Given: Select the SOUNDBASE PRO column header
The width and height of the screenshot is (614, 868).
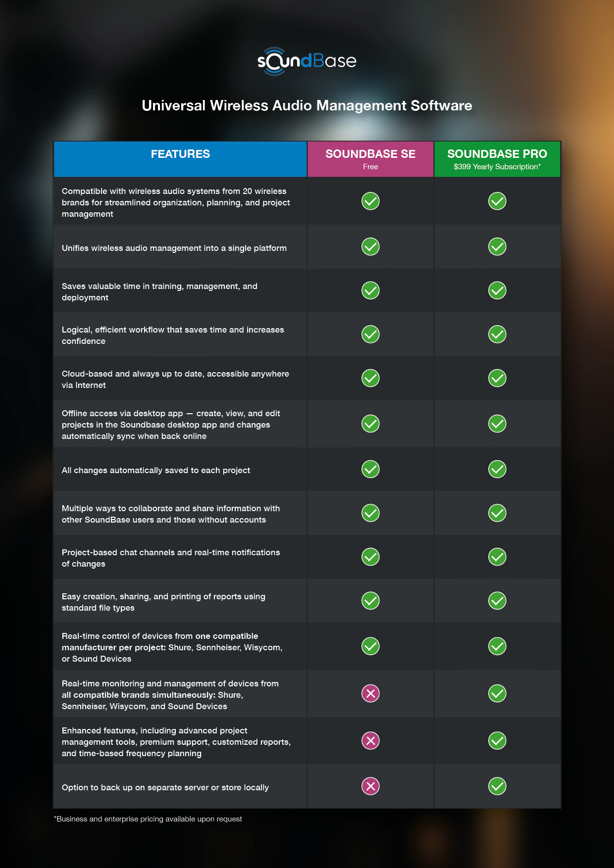Looking at the screenshot, I should click(x=497, y=154).
